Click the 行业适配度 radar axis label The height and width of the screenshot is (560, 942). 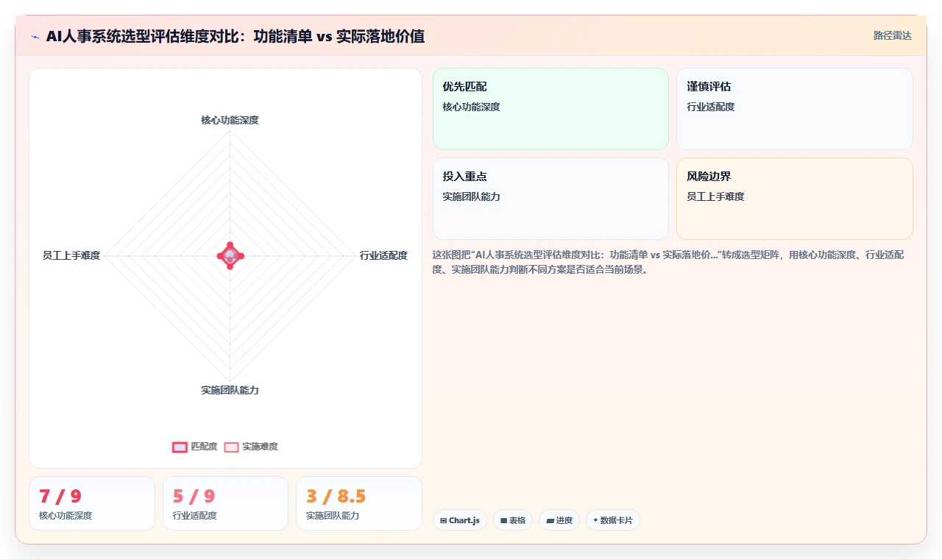(x=383, y=255)
